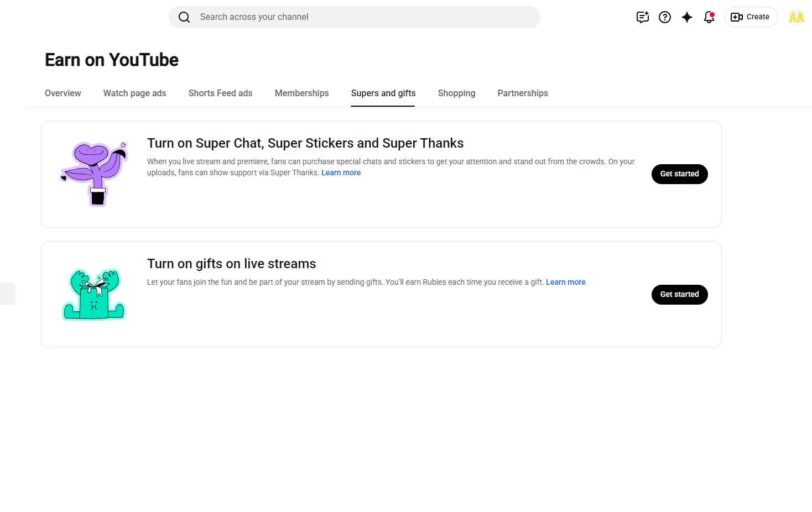812x512 pixels.
Task: Open the help question mark icon
Action: click(665, 17)
